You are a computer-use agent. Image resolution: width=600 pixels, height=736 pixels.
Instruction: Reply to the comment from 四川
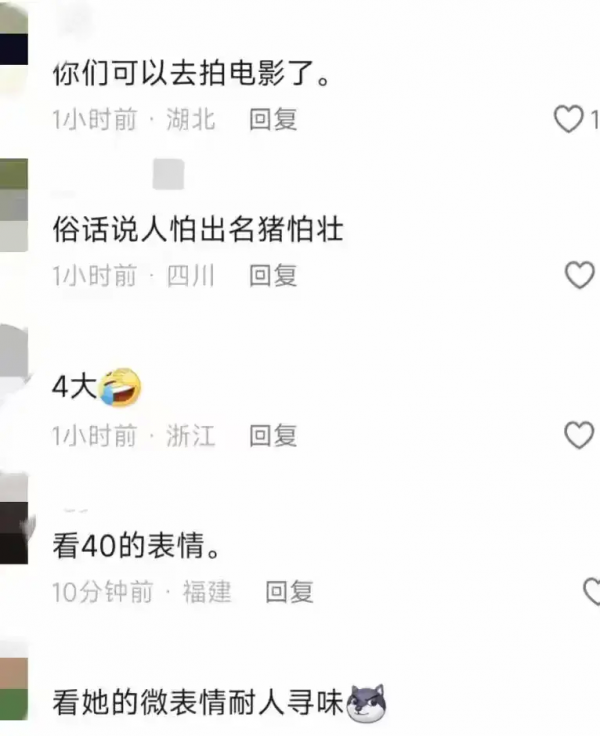[x=273, y=276]
